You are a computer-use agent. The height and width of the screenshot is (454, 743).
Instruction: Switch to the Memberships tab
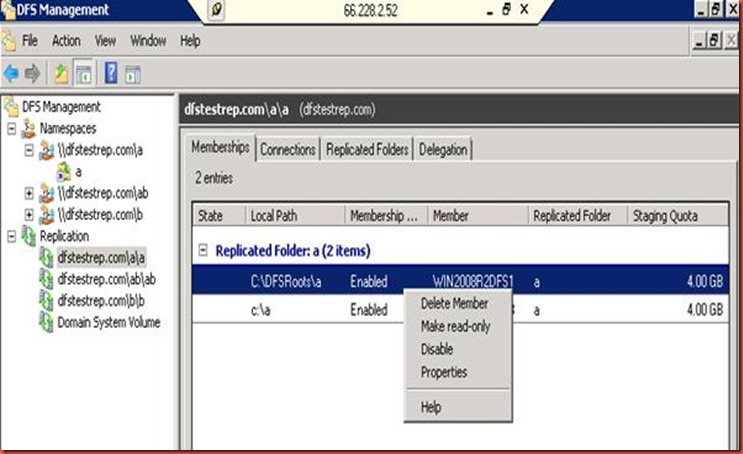(220, 148)
